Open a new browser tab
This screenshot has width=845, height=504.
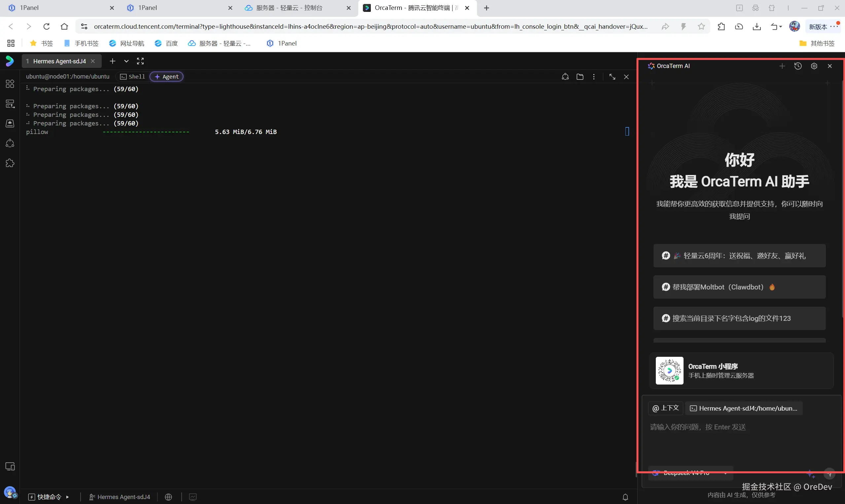tap(486, 8)
